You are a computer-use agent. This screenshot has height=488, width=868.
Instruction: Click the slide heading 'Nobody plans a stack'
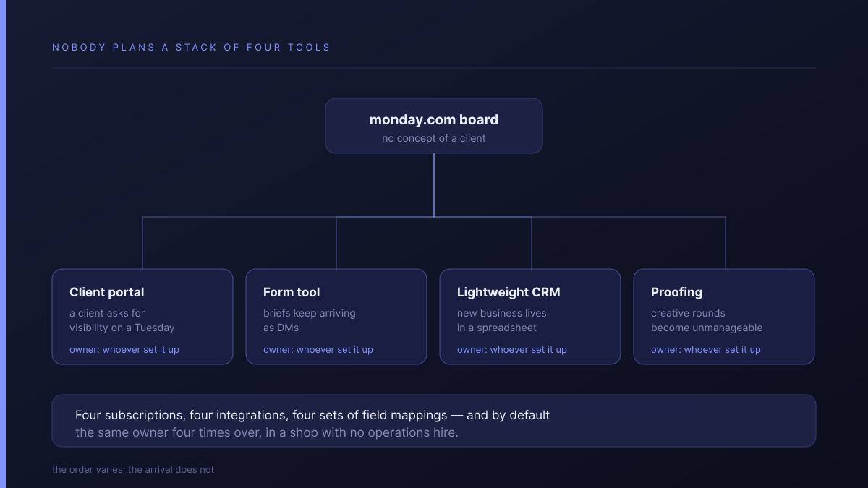tap(191, 47)
